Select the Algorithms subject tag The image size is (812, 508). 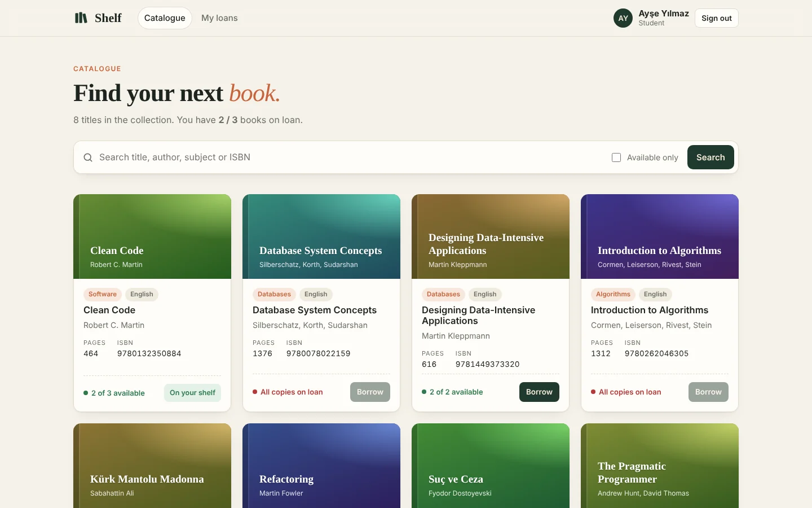(x=613, y=294)
